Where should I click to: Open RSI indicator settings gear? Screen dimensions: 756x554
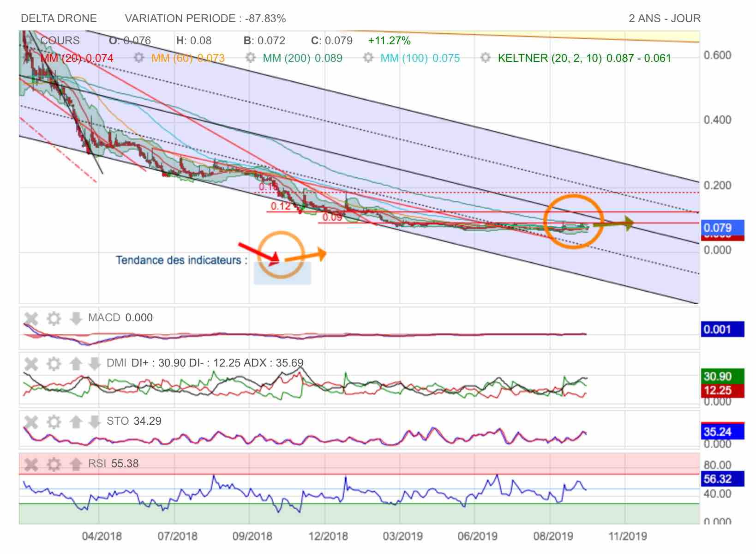coord(54,464)
